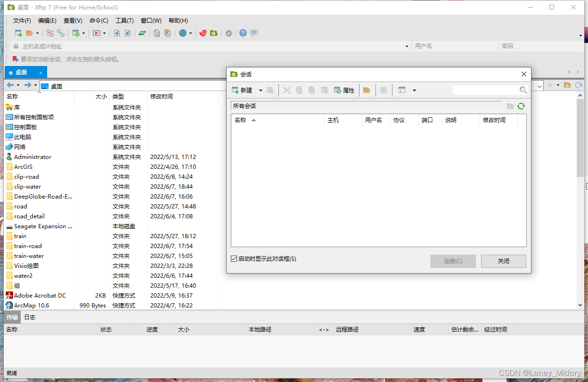Switch to the 日志 tab
Viewport: 588px width, 382px height.
tap(30, 317)
